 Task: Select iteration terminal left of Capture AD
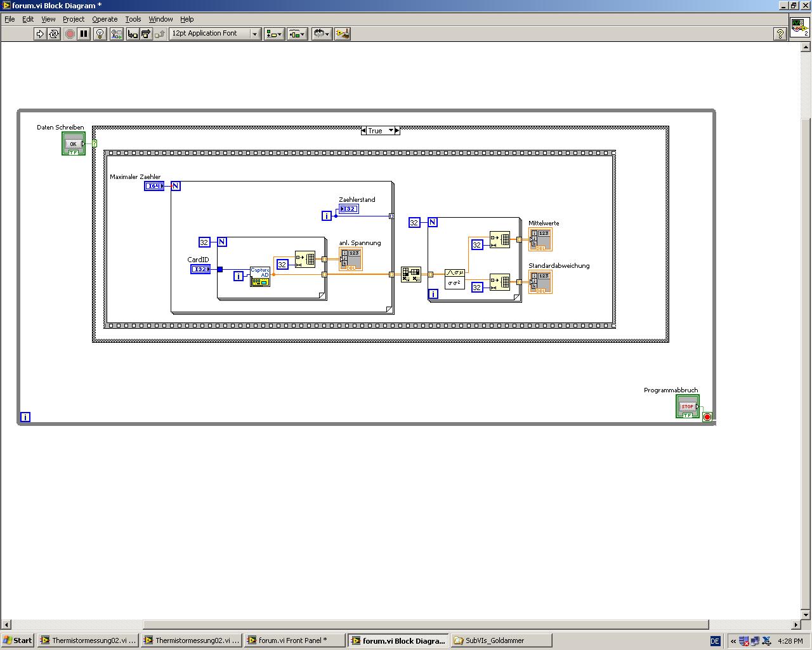tap(239, 276)
